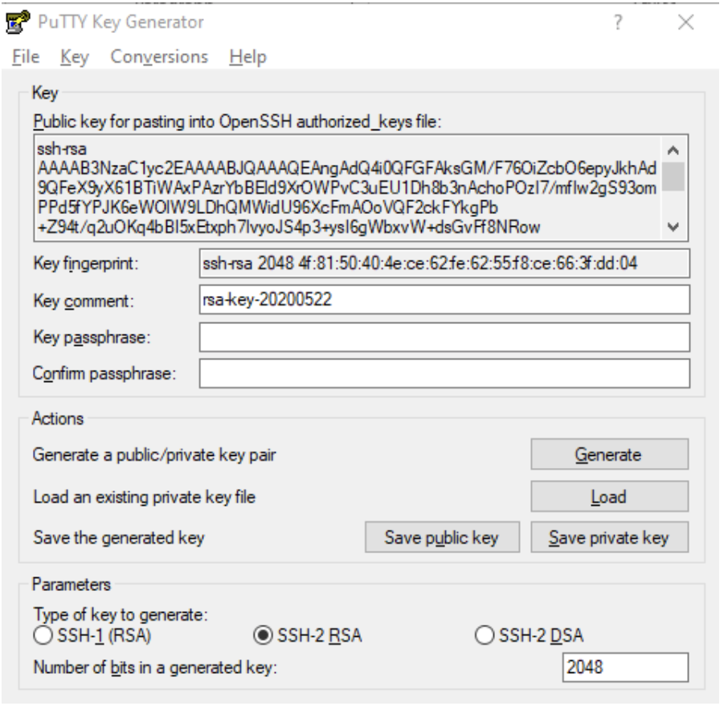Click the Save private key button
This screenshot has height=706, width=728.
click(x=609, y=537)
